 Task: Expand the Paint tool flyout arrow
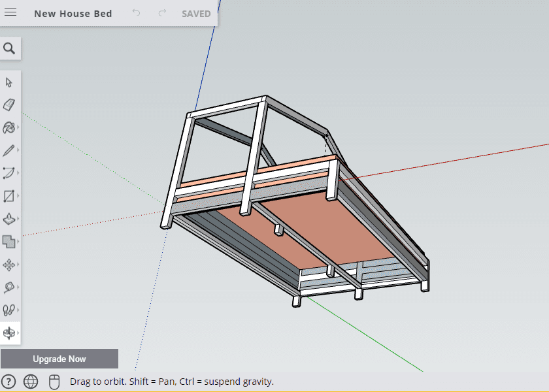[18, 127]
